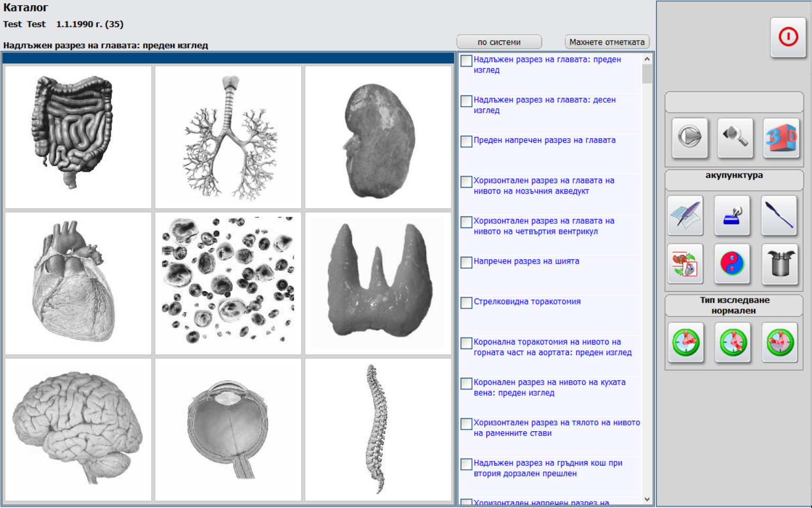Check the 'четвъртия вентрикул' head section box
The height and width of the screenshot is (508, 812).
[x=466, y=222]
